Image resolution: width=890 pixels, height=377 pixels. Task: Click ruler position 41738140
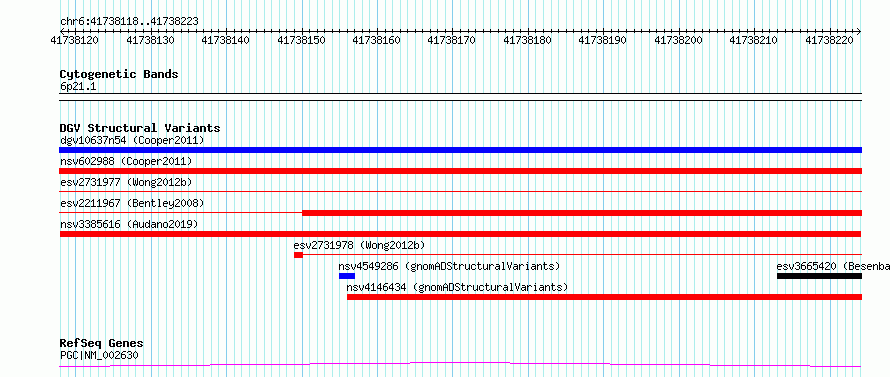click(x=226, y=40)
